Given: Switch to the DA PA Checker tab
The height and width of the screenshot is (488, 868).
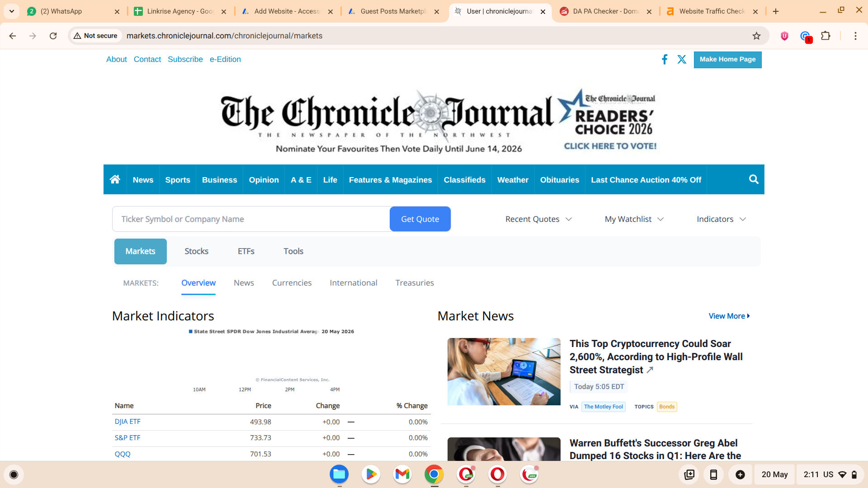Looking at the screenshot, I should pos(606,11).
